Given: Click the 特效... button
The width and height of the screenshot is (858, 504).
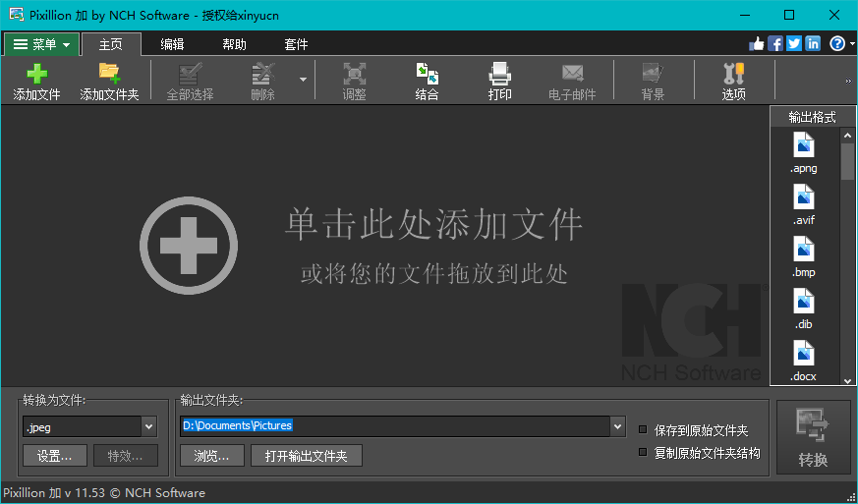Looking at the screenshot, I should click(x=125, y=455).
